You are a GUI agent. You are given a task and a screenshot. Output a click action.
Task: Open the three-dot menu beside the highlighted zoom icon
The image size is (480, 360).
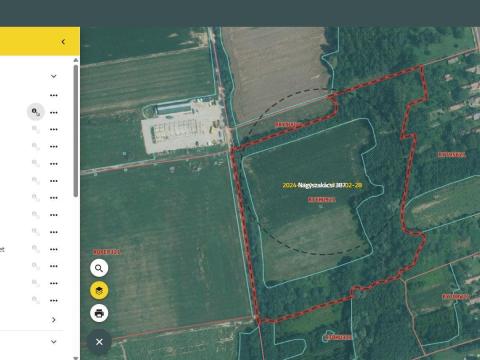click(x=54, y=113)
